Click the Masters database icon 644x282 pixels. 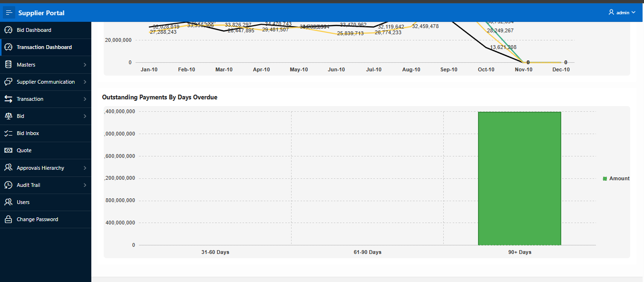(x=8, y=65)
